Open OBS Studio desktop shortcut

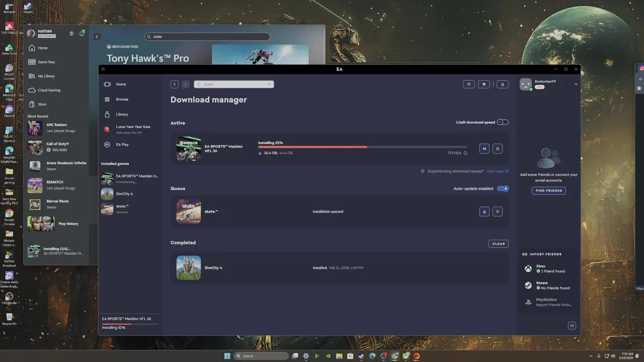(9, 298)
